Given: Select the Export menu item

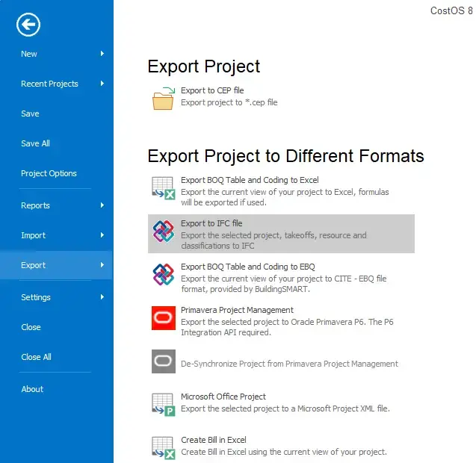Looking at the screenshot, I should click(x=56, y=265).
